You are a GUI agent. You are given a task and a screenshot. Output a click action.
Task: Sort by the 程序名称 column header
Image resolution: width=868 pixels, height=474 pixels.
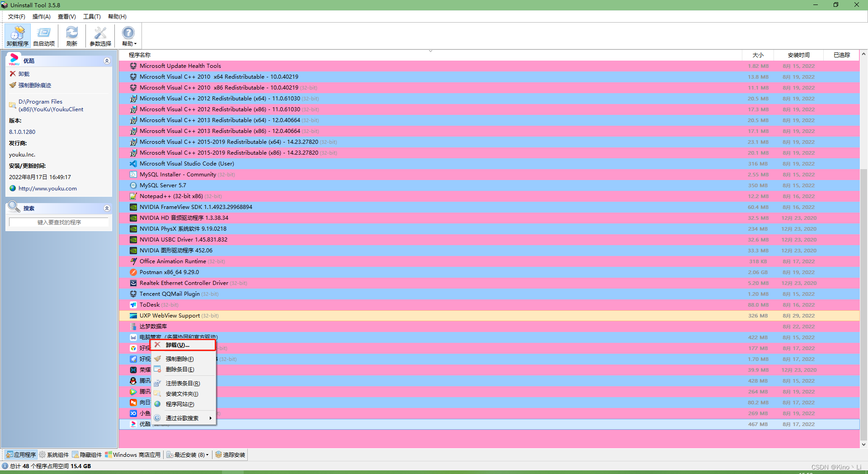(430, 55)
